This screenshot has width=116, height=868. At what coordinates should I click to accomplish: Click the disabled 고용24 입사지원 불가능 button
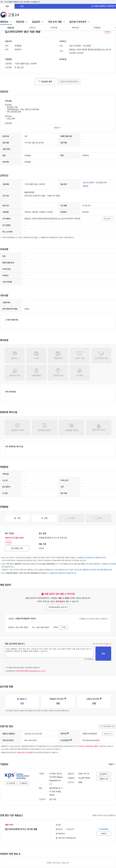coord(69,82)
